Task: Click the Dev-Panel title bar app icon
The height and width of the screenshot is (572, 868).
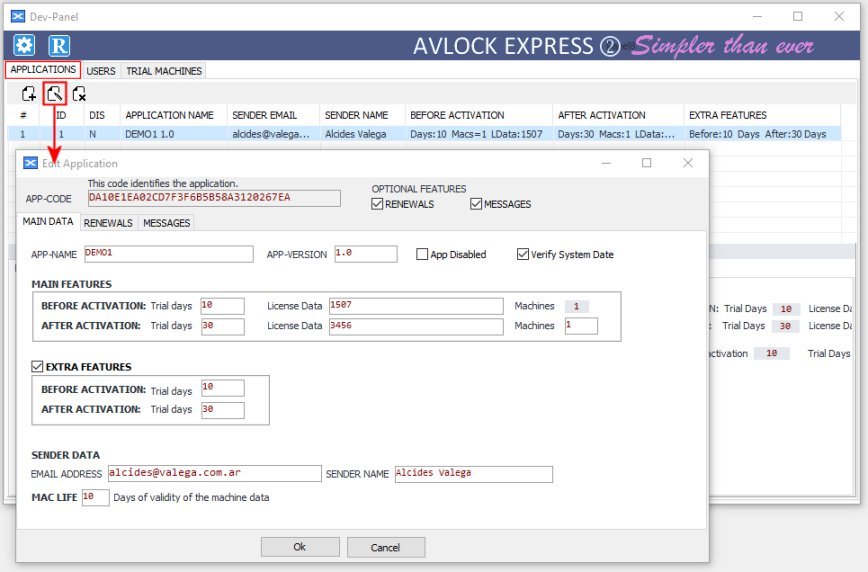Action: [x=18, y=16]
